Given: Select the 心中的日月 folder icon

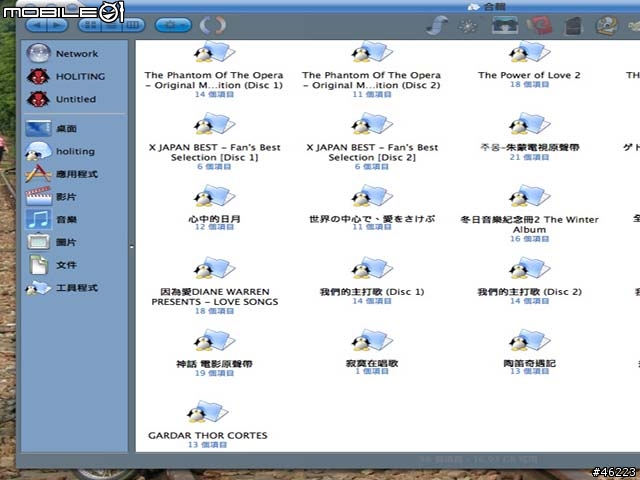Looking at the screenshot, I should tap(214, 196).
